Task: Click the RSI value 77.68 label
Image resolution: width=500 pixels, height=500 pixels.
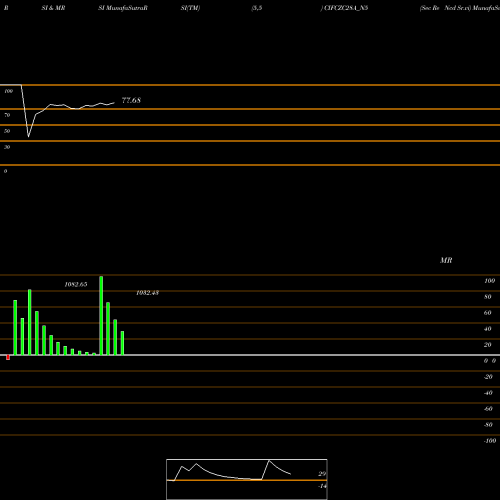Action: pos(131,100)
